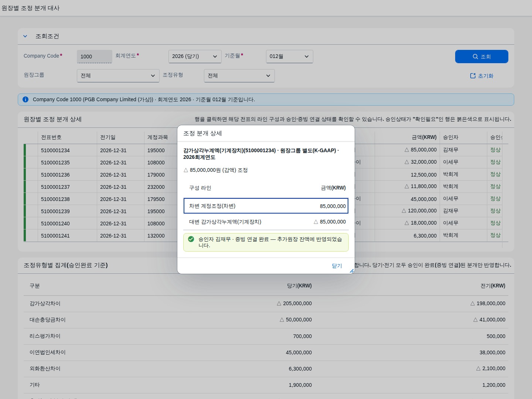Viewport: 532px width, 399px height.
Task: Open the 조정유형 전체 dropdown
Action: [239, 76]
